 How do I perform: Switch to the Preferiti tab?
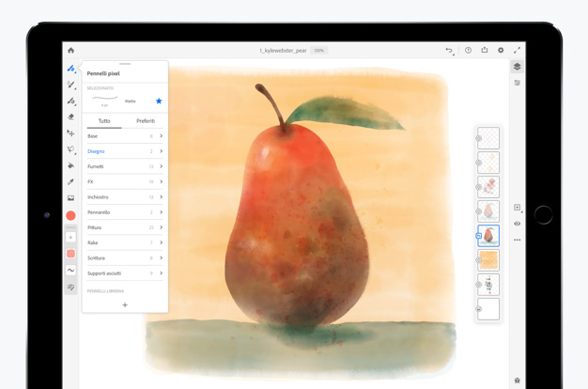pyautogui.click(x=146, y=121)
